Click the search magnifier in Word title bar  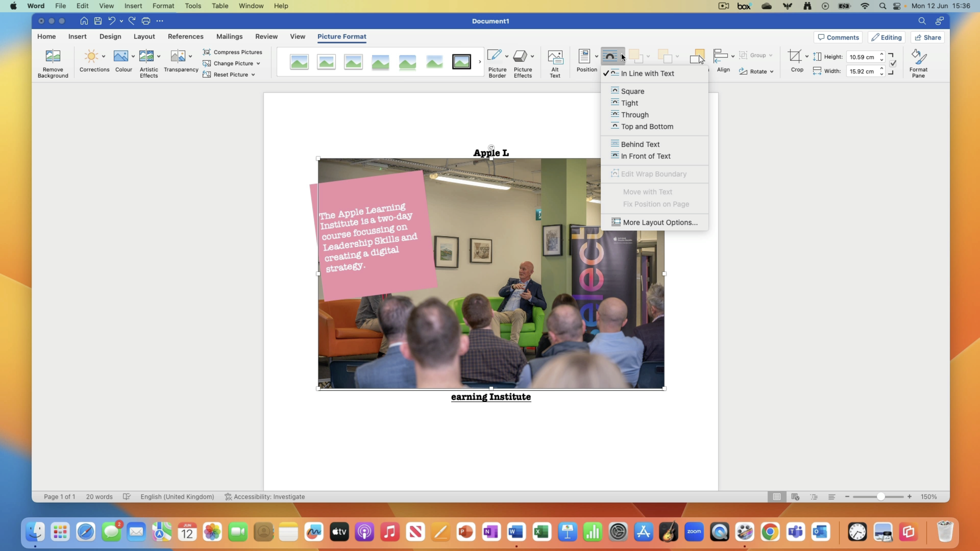(x=922, y=21)
